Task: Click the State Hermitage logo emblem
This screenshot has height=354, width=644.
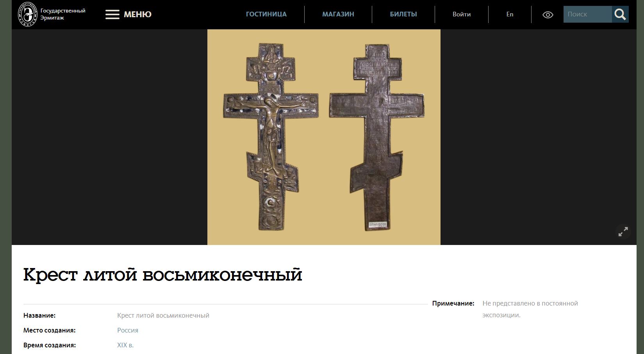Action: tap(28, 14)
